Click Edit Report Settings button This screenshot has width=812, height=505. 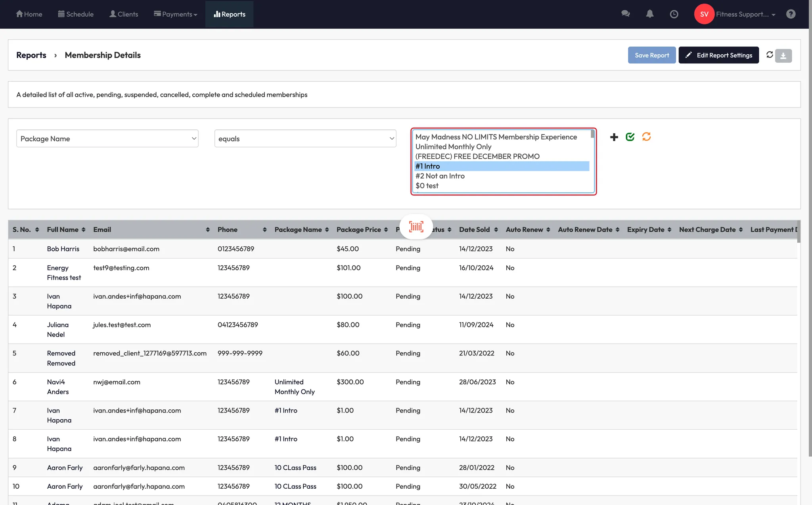tap(718, 55)
